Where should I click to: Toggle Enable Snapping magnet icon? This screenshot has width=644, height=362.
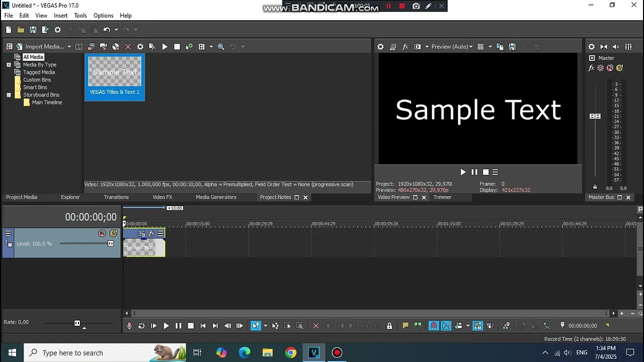(x=434, y=326)
